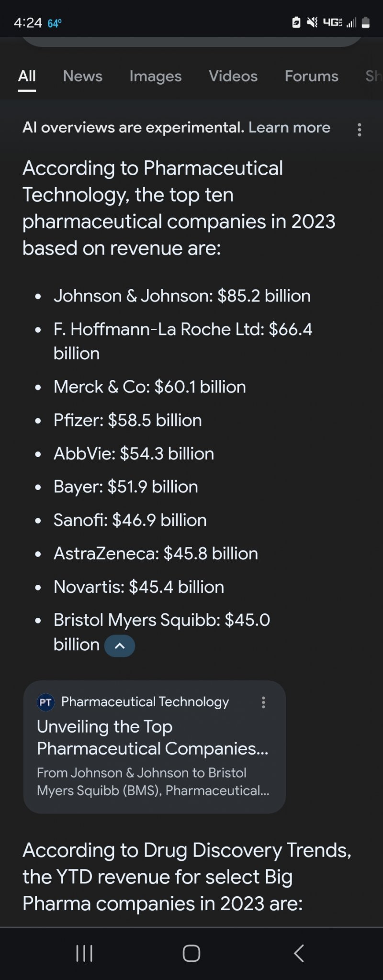Open Unveiling the Top Pharmaceutical Companies article
The height and width of the screenshot is (980, 383).
point(152,737)
